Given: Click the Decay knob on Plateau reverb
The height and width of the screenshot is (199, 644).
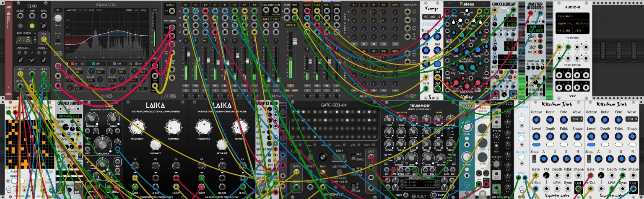Looking at the screenshot, I should (x=478, y=50).
